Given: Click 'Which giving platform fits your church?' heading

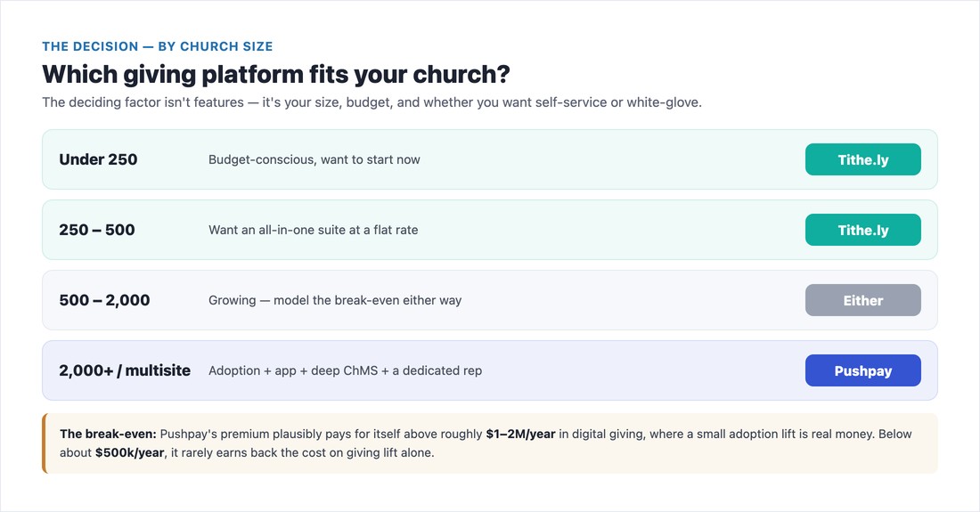Looking at the screenshot, I should click(275, 74).
